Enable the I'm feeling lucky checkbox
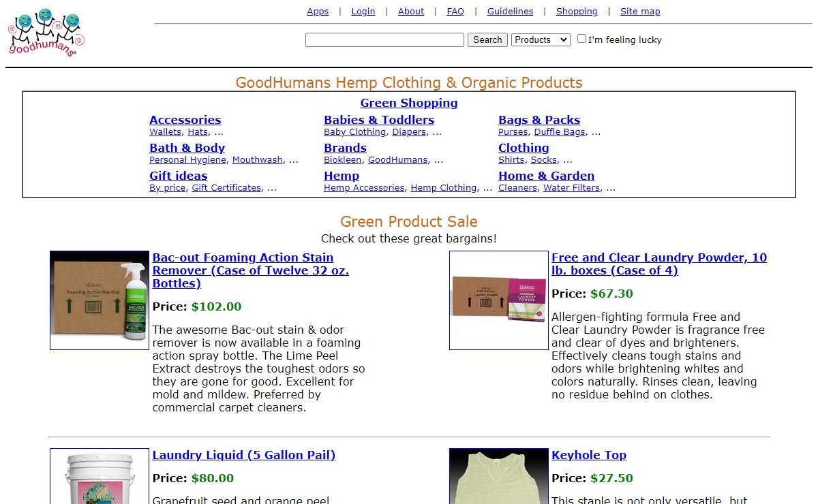Viewport: 818px width, 504px height. pyautogui.click(x=581, y=39)
